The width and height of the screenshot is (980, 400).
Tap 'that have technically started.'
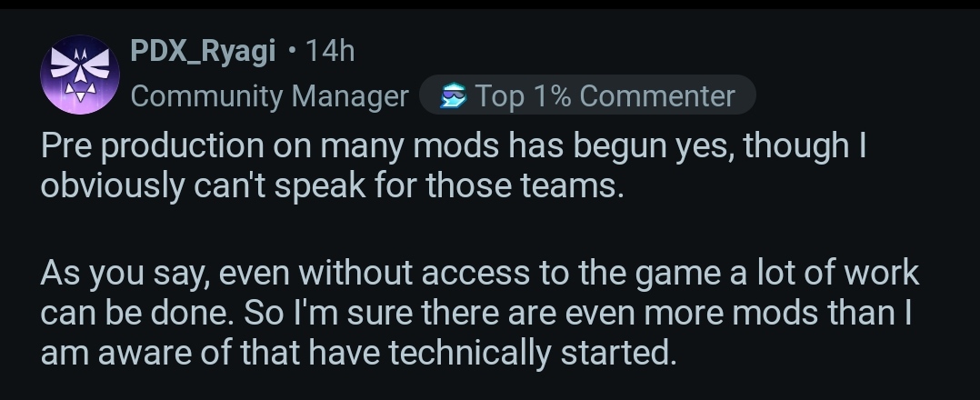[454, 351]
